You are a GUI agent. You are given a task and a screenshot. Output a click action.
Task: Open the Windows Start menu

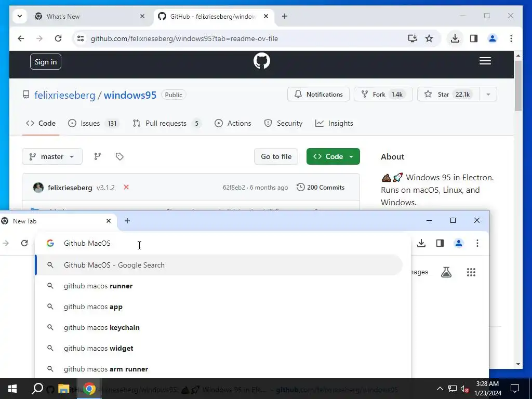pyautogui.click(x=12, y=389)
